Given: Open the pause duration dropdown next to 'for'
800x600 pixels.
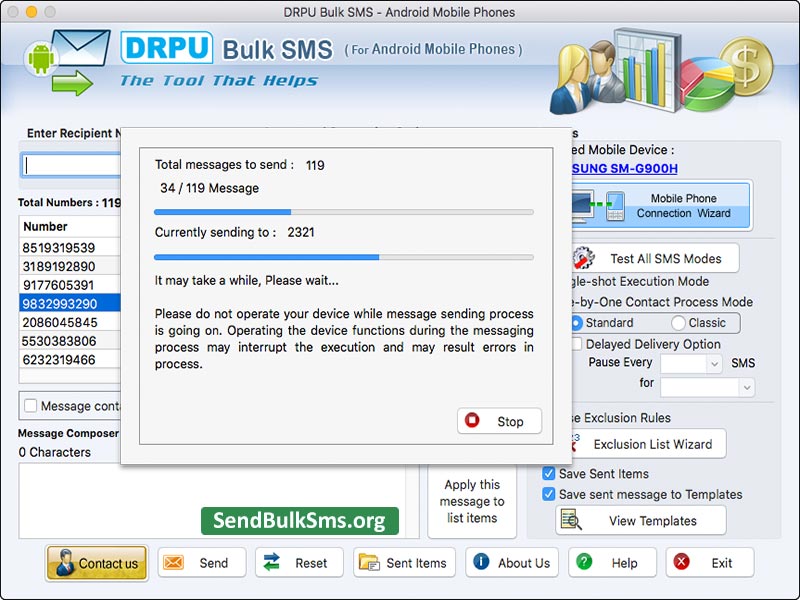Looking at the screenshot, I should (707, 384).
